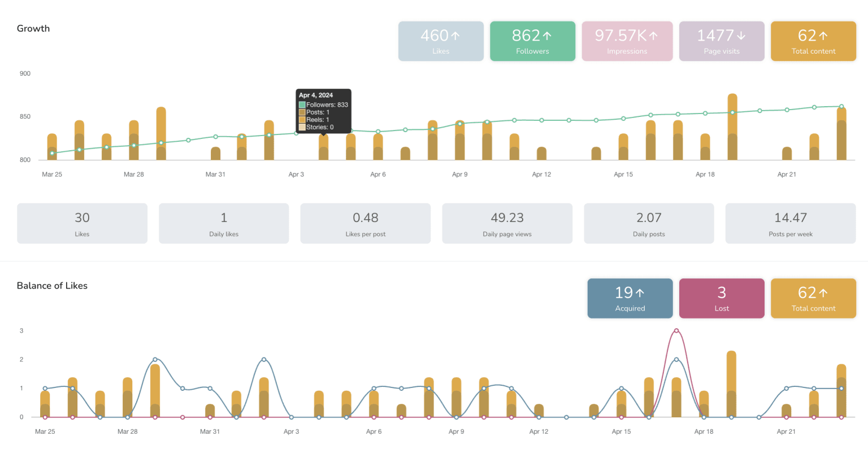Click the last Followers data point on the line
The image size is (868, 449).
tap(841, 106)
